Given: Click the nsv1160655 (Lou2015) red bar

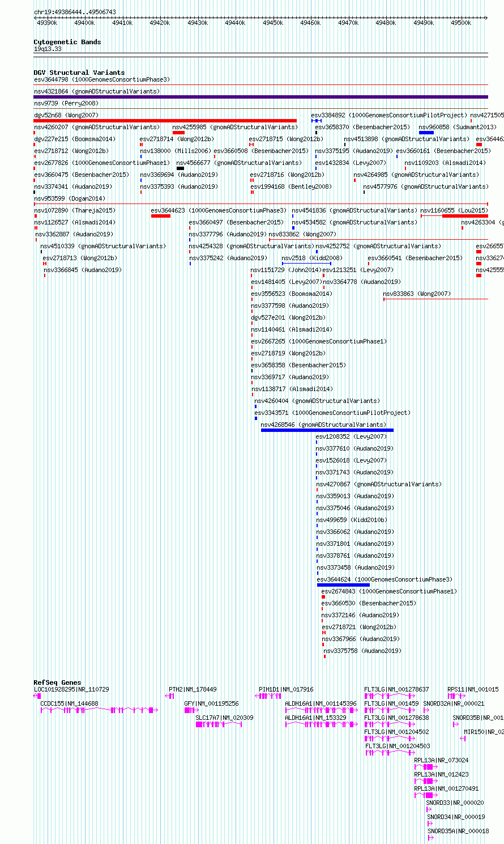Looking at the screenshot, I should pos(465,216).
